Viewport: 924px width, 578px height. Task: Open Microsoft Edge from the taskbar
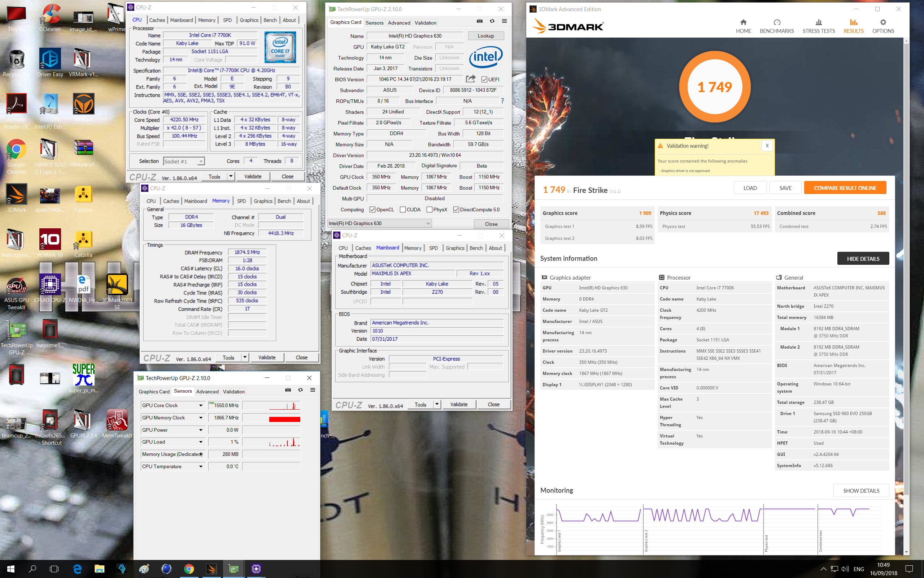coord(78,569)
